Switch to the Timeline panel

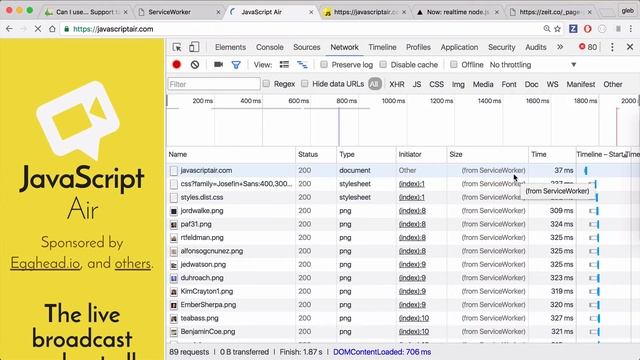pyautogui.click(x=382, y=47)
